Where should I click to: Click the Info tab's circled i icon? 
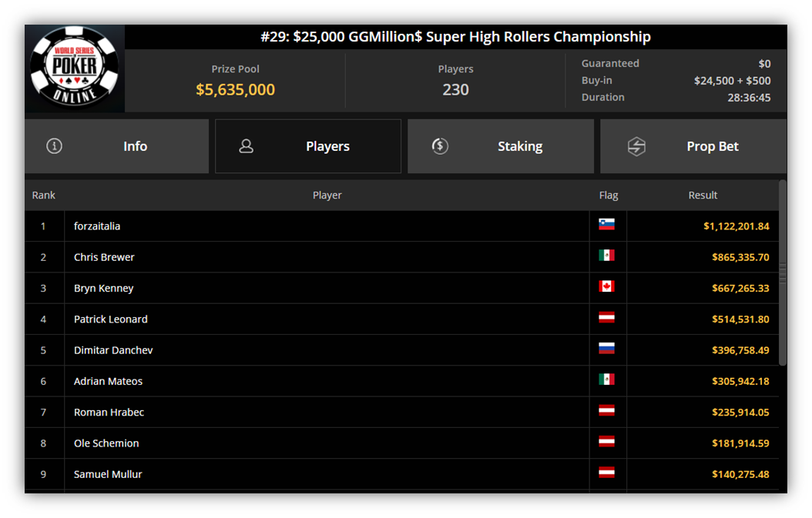coord(55,146)
